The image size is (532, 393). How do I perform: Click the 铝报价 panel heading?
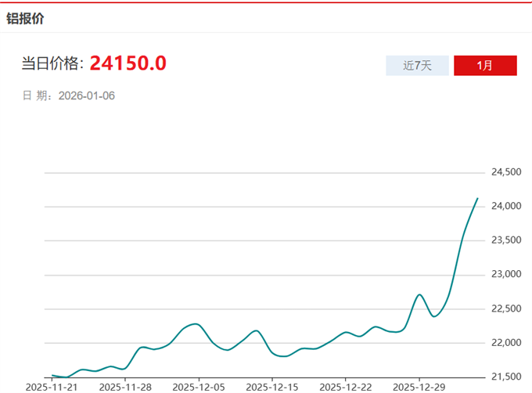[26, 18]
